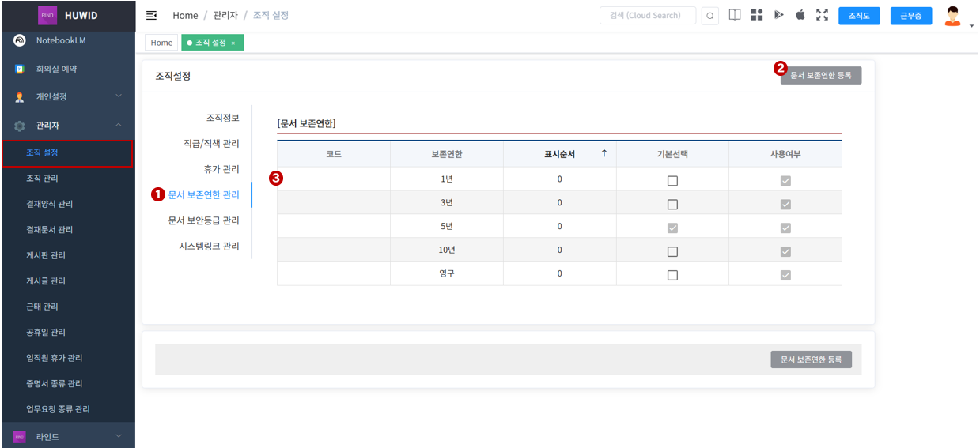Open the apps grid icon
This screenshot has width=980, height=448.
757,15
